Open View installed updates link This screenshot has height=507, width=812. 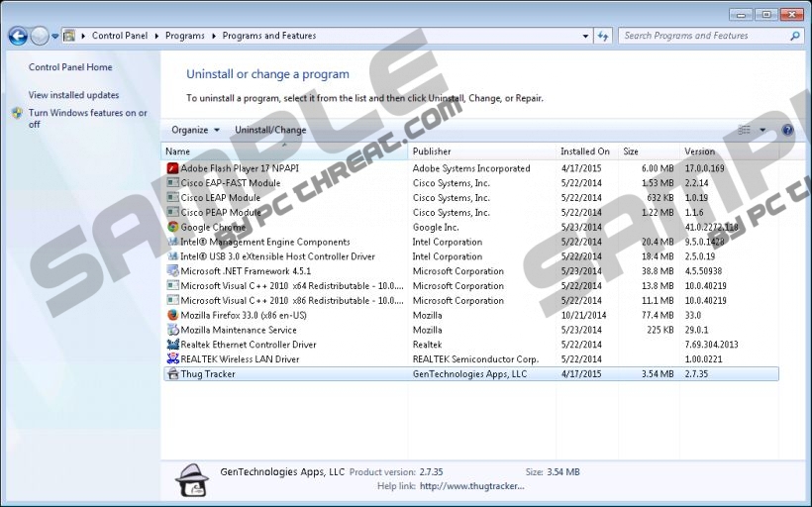73,95
